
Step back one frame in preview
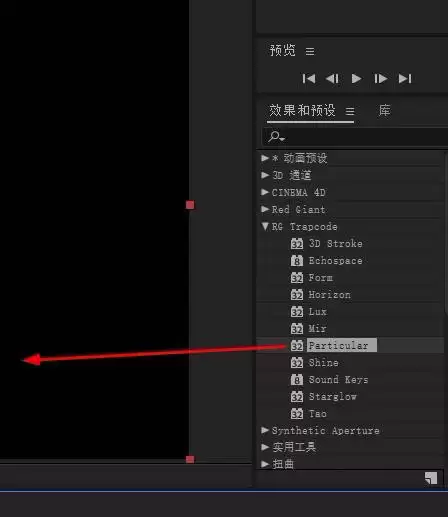pos(332,79)
